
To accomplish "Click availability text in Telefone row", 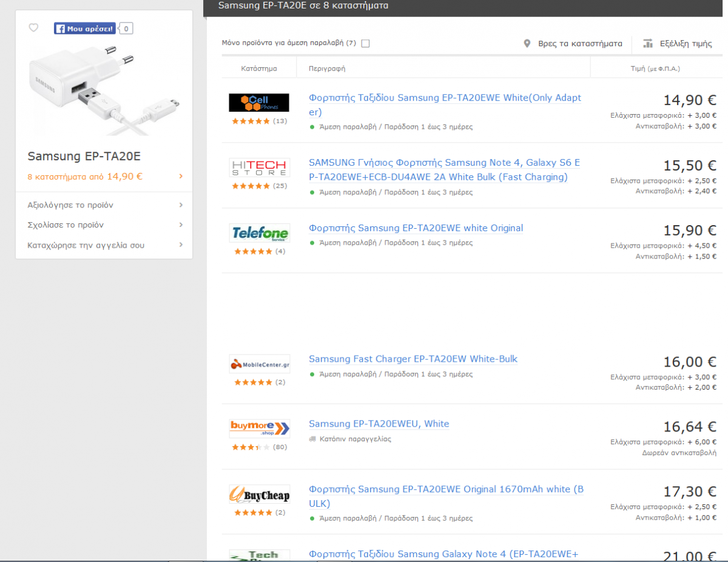I will tap(395, 243).
